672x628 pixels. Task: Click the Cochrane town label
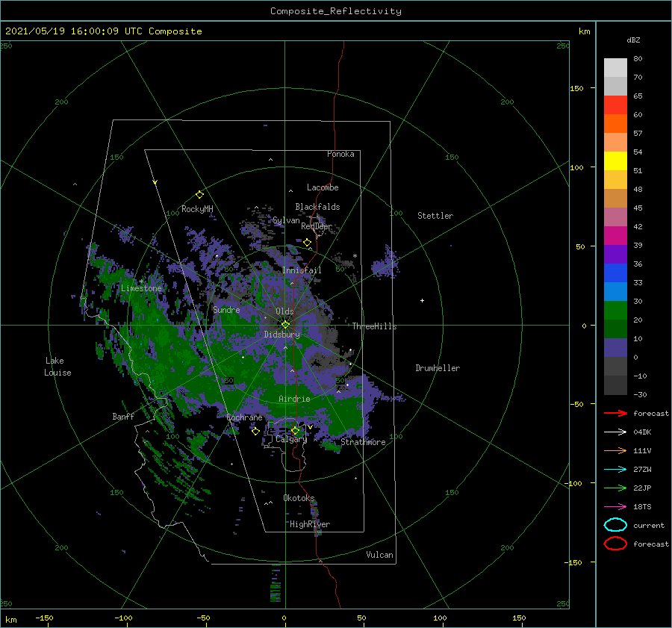(x=244, y=417)
